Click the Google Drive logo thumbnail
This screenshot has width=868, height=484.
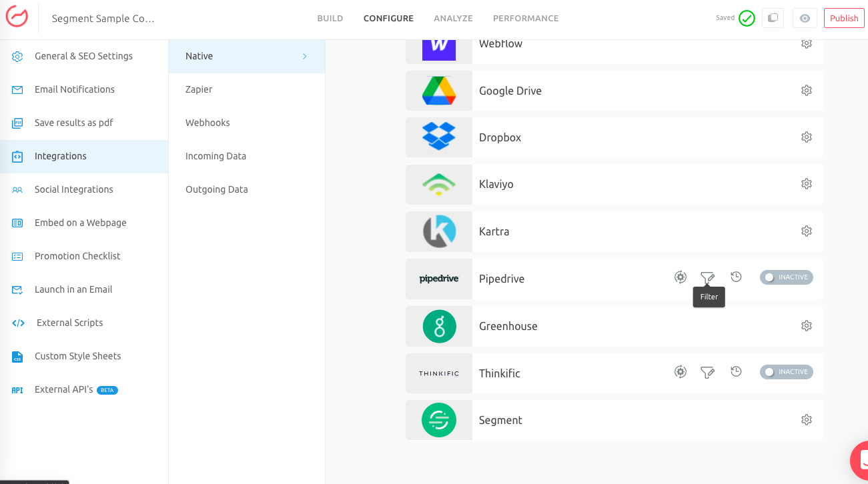(439, 91)
